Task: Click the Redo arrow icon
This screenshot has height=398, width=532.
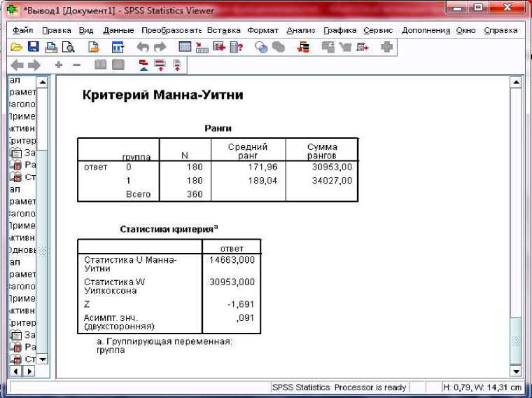Action: (x=160, y=47)
